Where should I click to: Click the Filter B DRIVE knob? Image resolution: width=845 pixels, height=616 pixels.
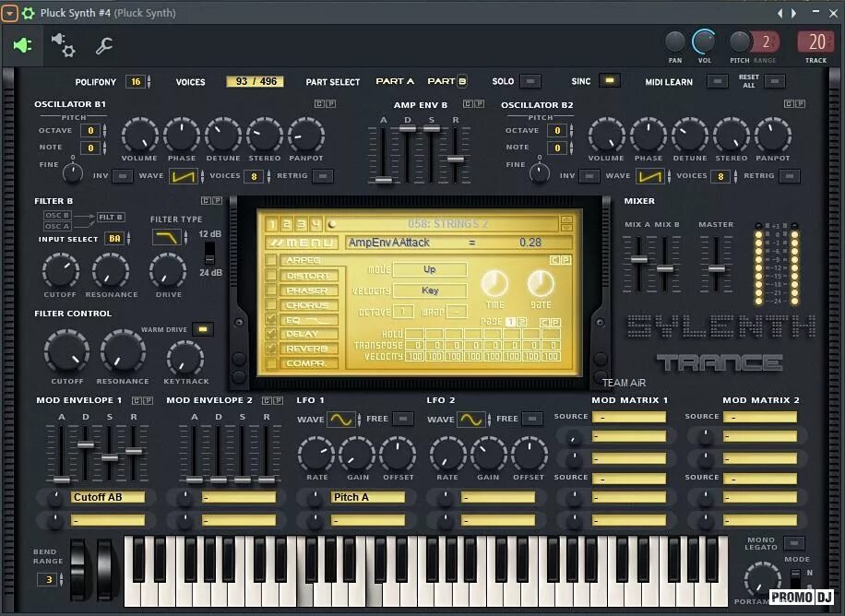click(168, 270)
